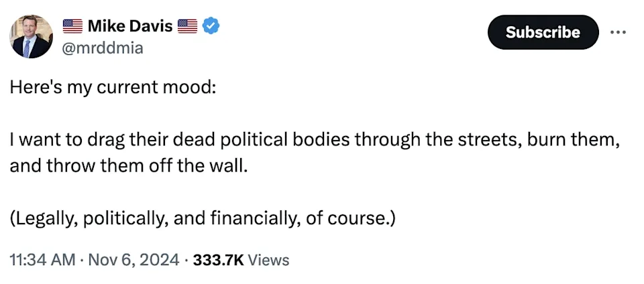Image resolution: width=644 pixels, height=284 pixels.
Task: Click the flag emoji after Mike Davis
Action: pos(189,26)
